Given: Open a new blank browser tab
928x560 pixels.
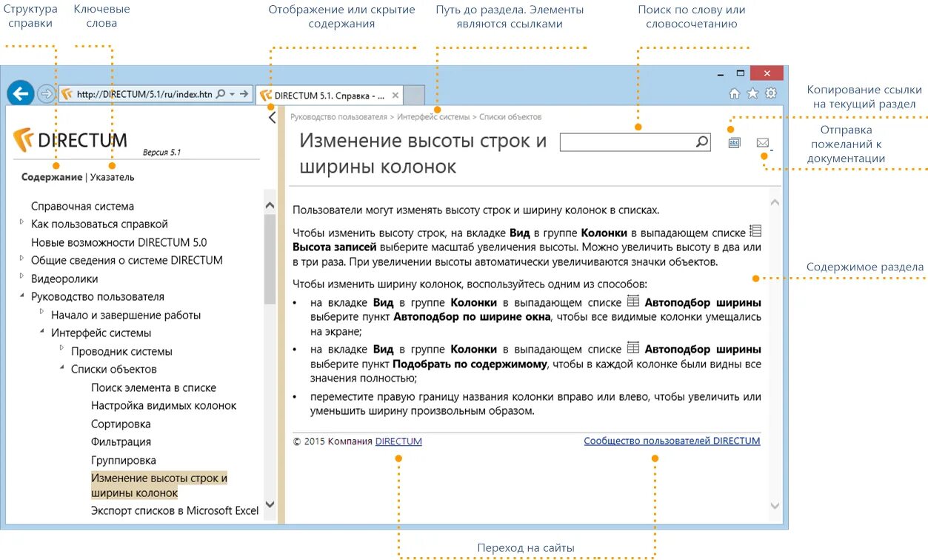Looking at the screenshot, I should (x=414, y=96).
